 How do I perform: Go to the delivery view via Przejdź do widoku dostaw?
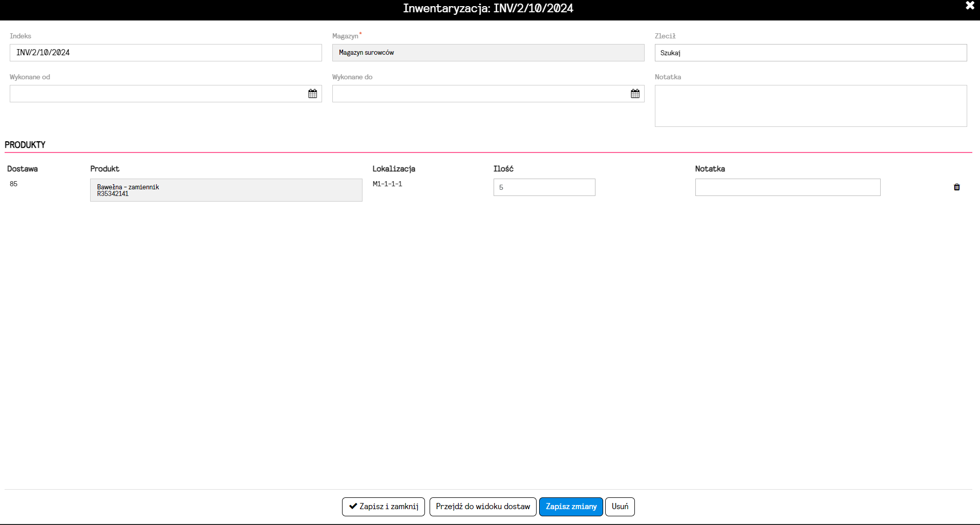point(483,507)
